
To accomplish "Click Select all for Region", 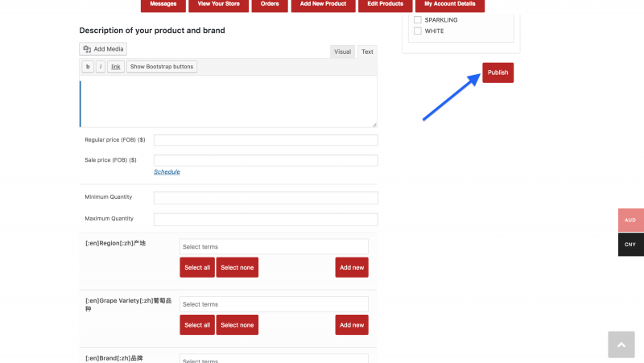I will coord(197,267).
